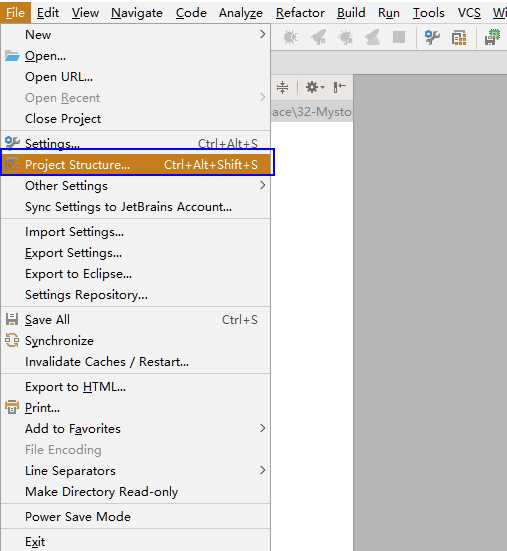The height and width of the screenshot is (551, 507).
Task: Choose Exit from File menu
Action: [135, 542]
